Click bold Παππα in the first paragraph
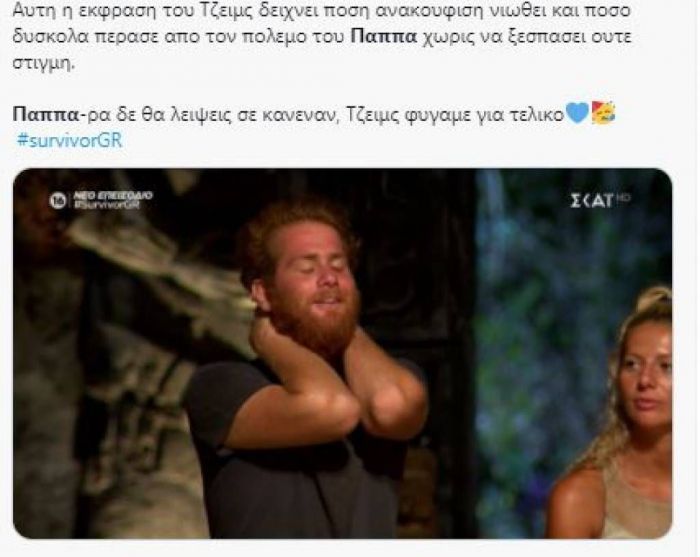This screenshot has width=700, height=557. [x=383, y=37]
